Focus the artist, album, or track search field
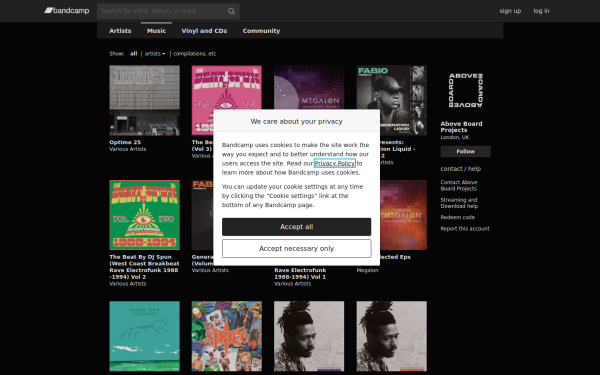600x375 pixels. click(168, 11)
